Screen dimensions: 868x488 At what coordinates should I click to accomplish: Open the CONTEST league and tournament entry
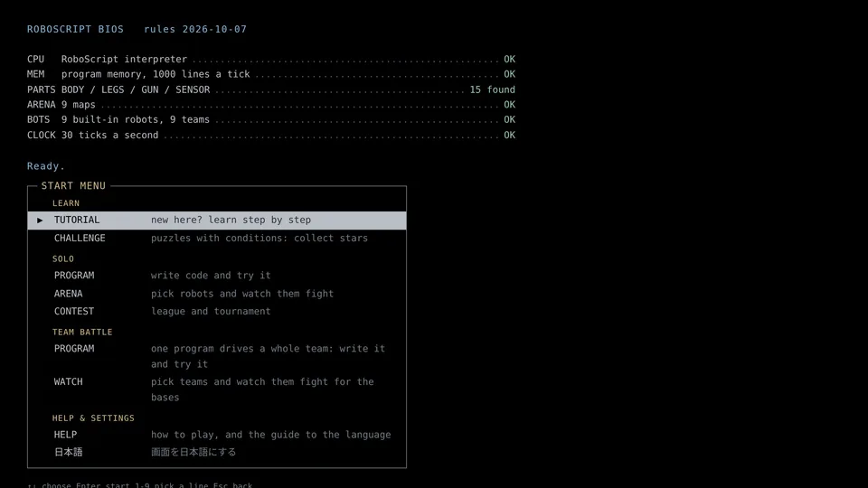[216, 312]
